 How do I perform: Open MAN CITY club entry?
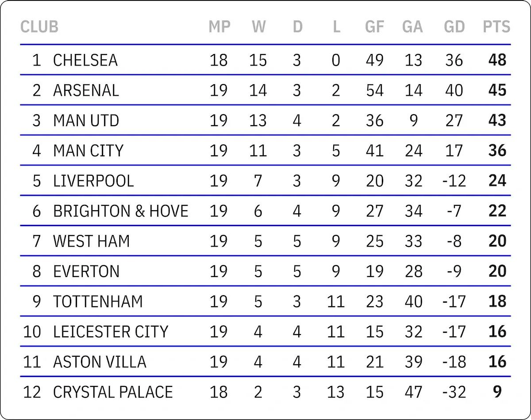(x=88, y=150)
